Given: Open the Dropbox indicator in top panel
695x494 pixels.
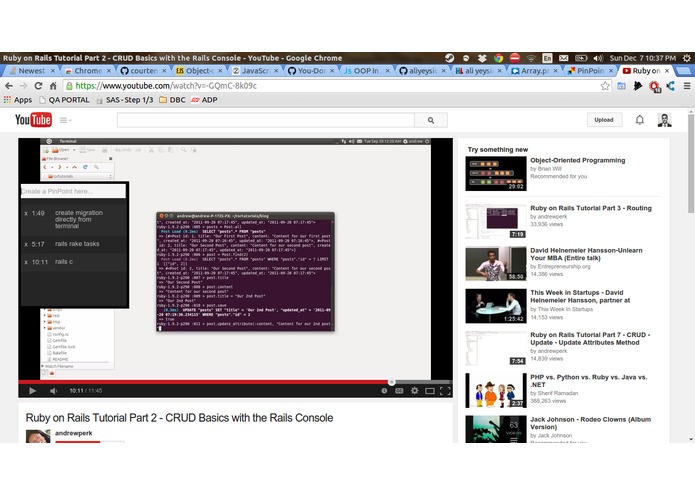Looking at the screenshot, I should (482, 58).
